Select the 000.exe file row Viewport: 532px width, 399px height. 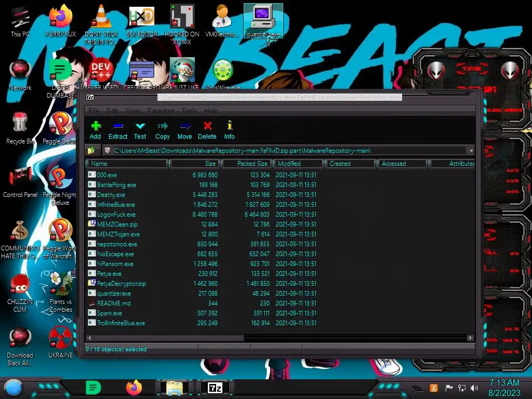click(x=202, y=175)
